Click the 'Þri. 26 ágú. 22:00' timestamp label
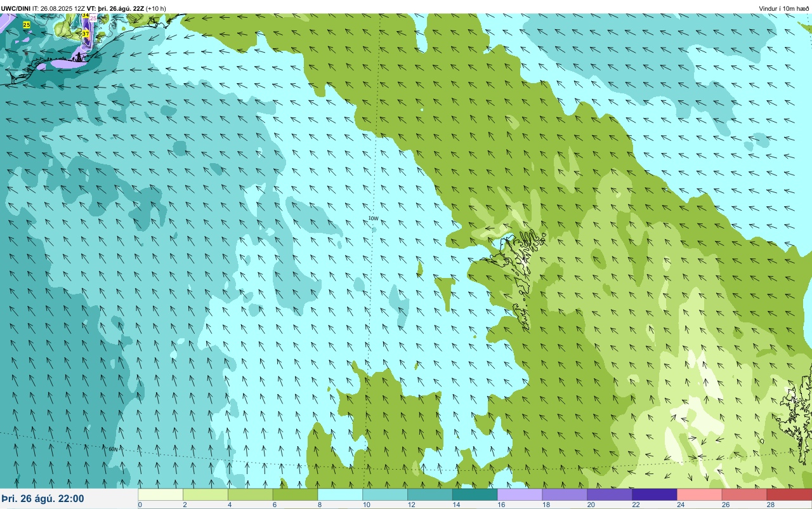The height and width of the screenshot is (509, 812). click(43, 499)
